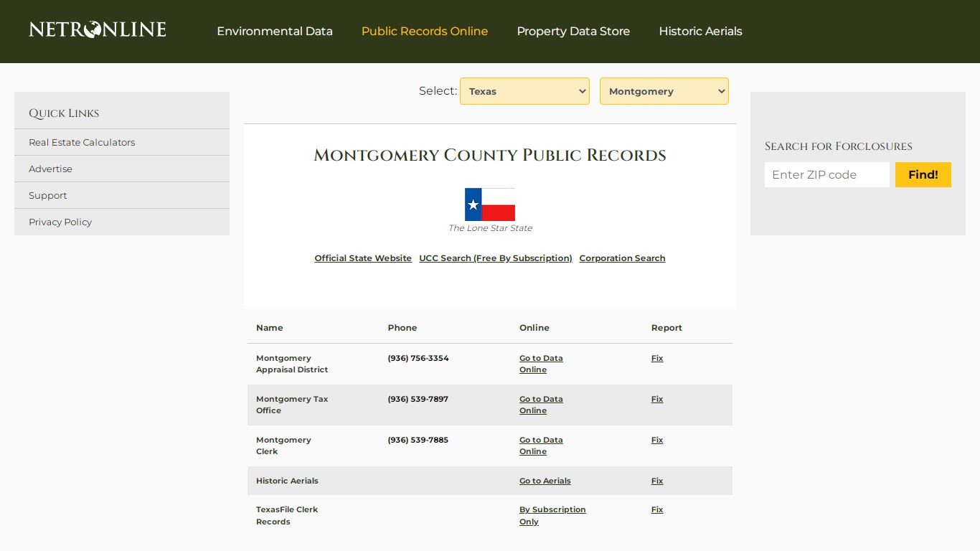Open the Support quick link

tap(47, 195)
